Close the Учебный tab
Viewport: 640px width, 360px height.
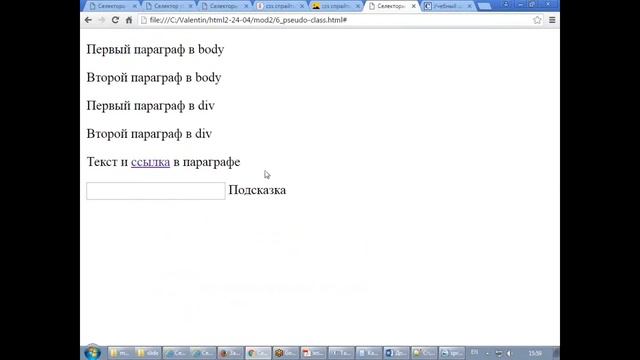point(469,6)
